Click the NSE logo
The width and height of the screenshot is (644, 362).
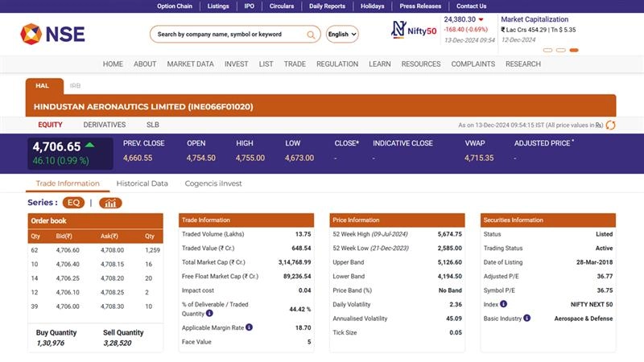click(52, 34)
